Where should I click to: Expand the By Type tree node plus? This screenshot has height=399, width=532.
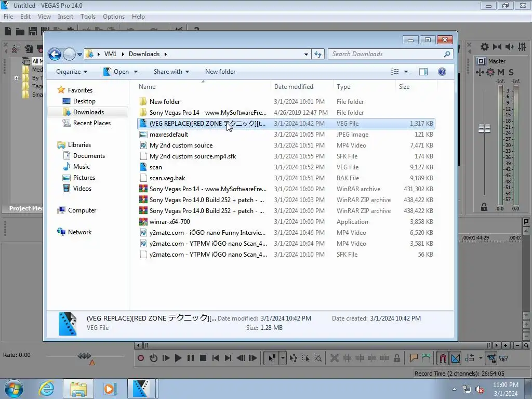16,78
